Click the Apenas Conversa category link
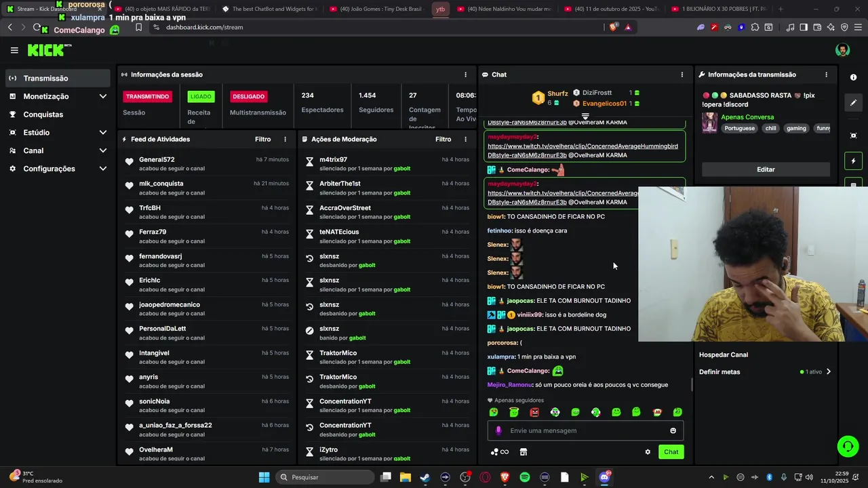This screenshot has height=488, width=868. click(x=747, y=117)
